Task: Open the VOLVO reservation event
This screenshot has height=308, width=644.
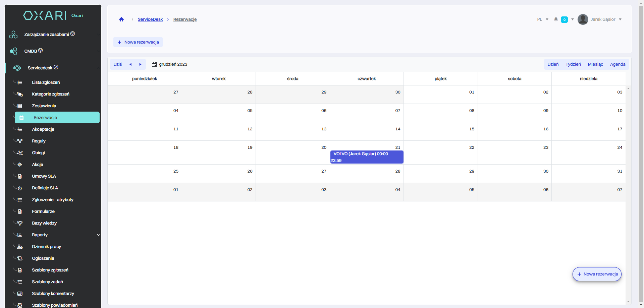Action: click(366, 157)
